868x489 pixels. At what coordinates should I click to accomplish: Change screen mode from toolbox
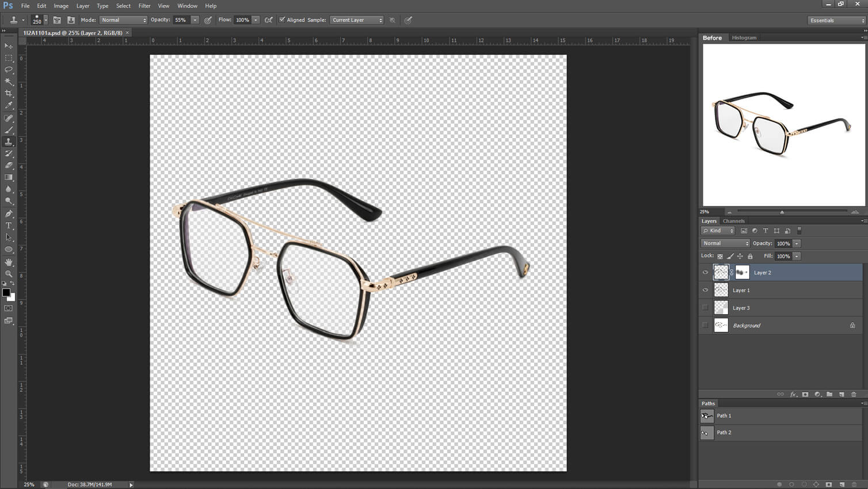pyautogui.click(x=9, y=321)
